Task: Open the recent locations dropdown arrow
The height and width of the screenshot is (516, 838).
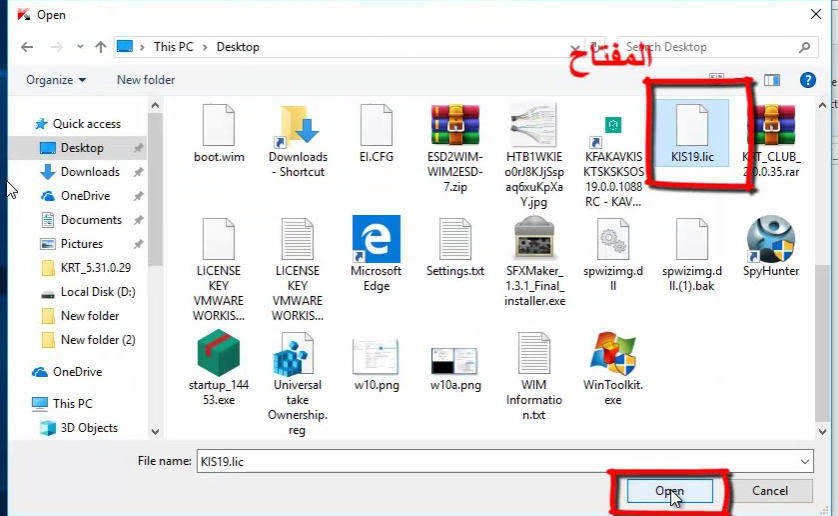Action: point(80,47)
